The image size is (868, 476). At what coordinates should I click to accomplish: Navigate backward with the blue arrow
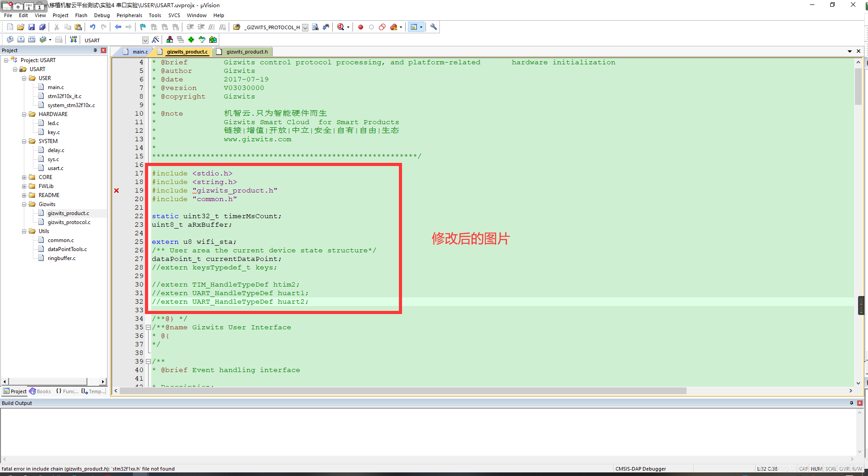coord(118,27)
